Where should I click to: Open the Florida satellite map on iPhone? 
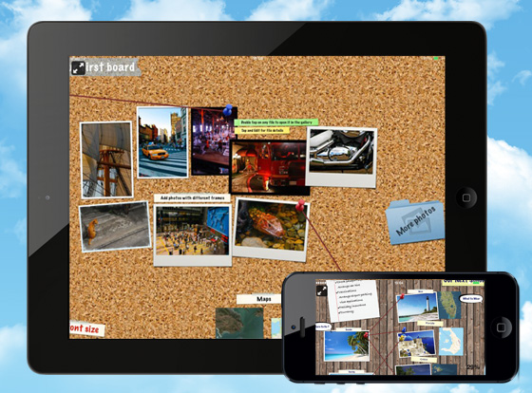[449, 305]
